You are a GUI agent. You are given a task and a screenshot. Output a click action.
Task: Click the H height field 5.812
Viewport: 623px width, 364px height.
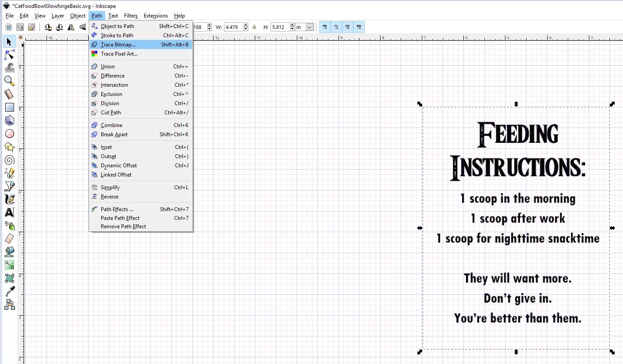pos(280,27)
